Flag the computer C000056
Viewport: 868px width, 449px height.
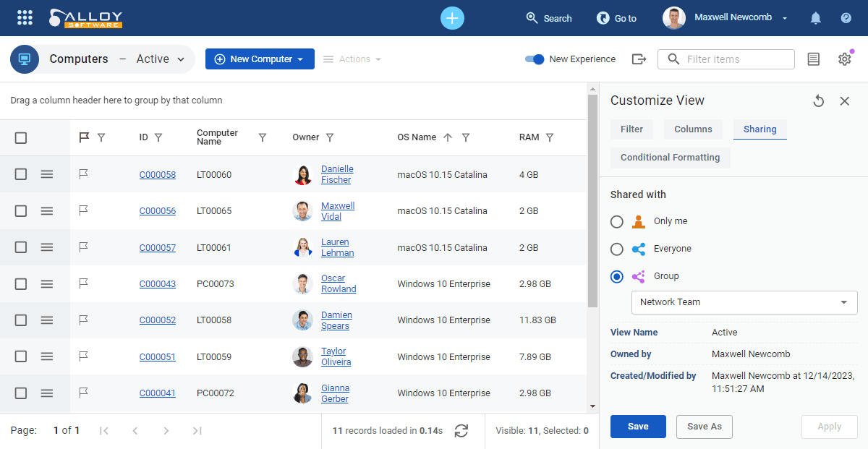pyautogui.click(x=84, y=210)
